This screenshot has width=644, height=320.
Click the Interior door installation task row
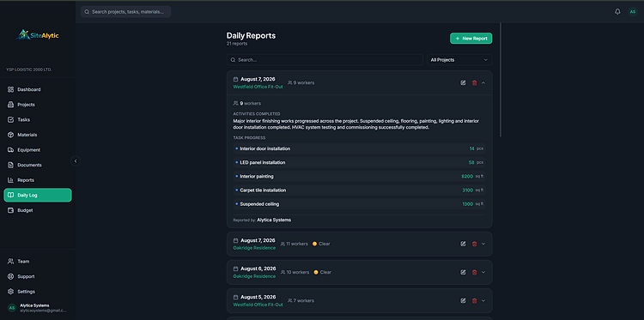(x=360, y=148)
